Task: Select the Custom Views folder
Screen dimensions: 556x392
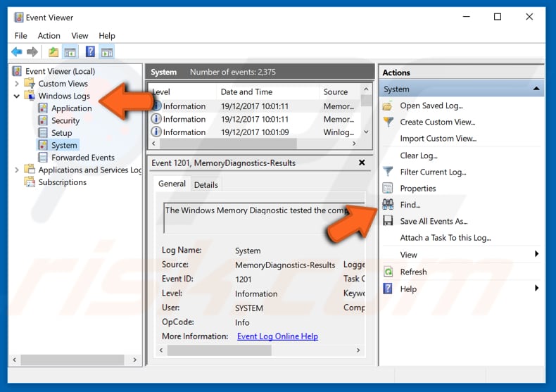Action: [63, 84]
